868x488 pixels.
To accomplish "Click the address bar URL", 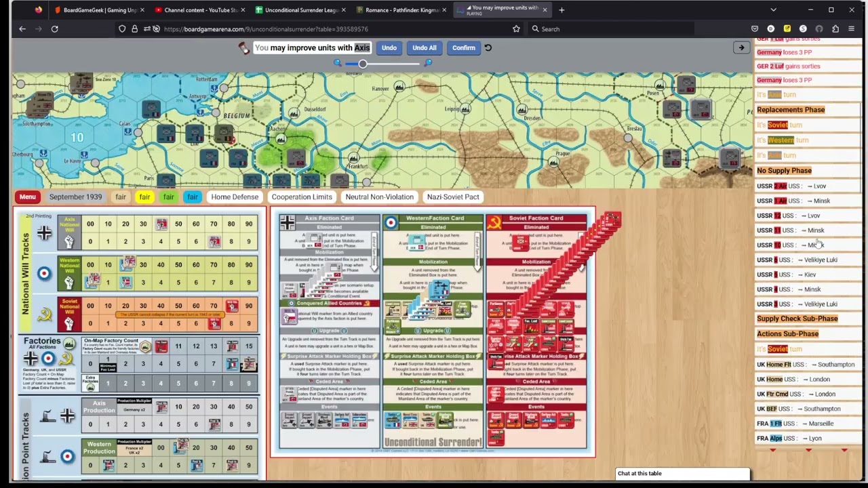I will click(266, 29).
